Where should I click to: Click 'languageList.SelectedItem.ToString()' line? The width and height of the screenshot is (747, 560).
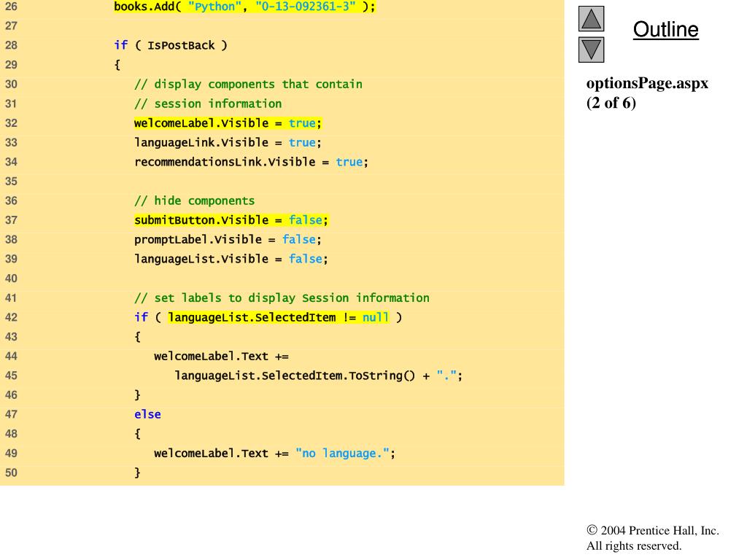(x=318, y=376)
